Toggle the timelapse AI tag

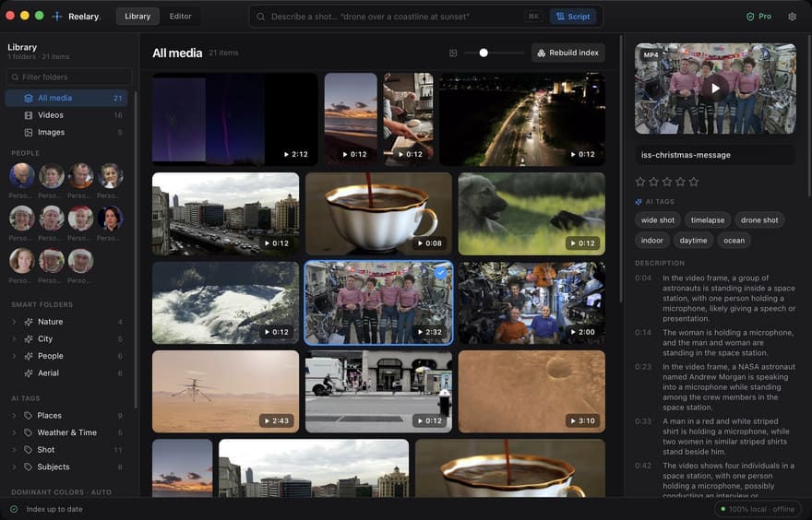708,220
